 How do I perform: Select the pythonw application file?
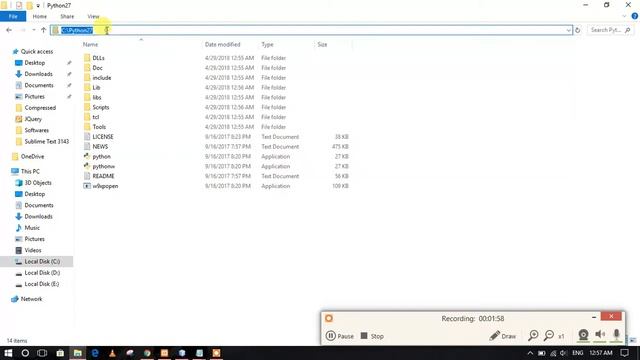(103, 166)
